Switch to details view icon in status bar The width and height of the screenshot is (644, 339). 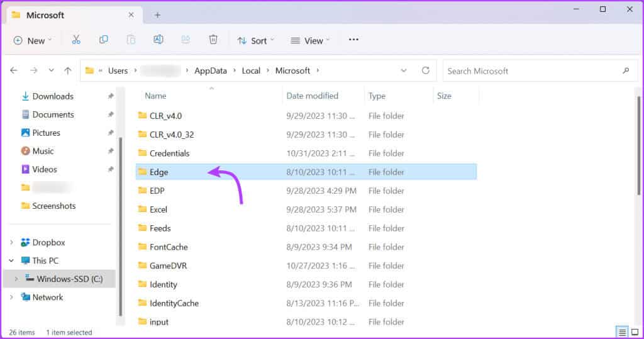pos(622,332)
